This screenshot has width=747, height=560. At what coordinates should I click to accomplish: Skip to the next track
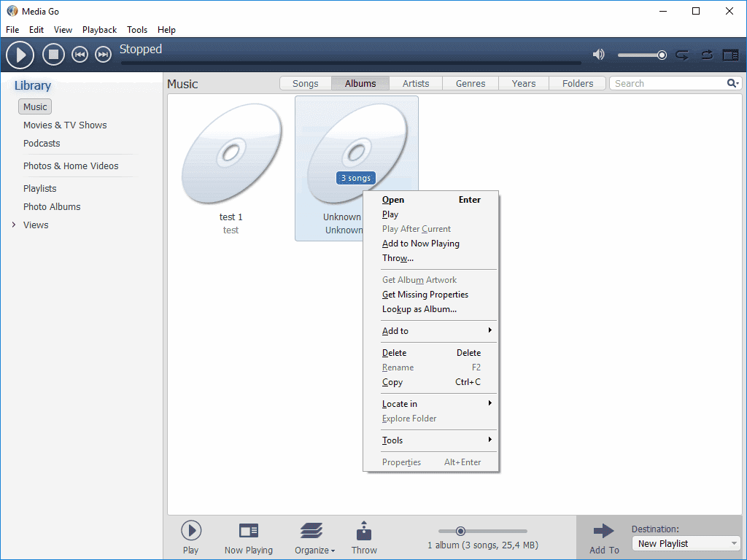tap(103, 55)
